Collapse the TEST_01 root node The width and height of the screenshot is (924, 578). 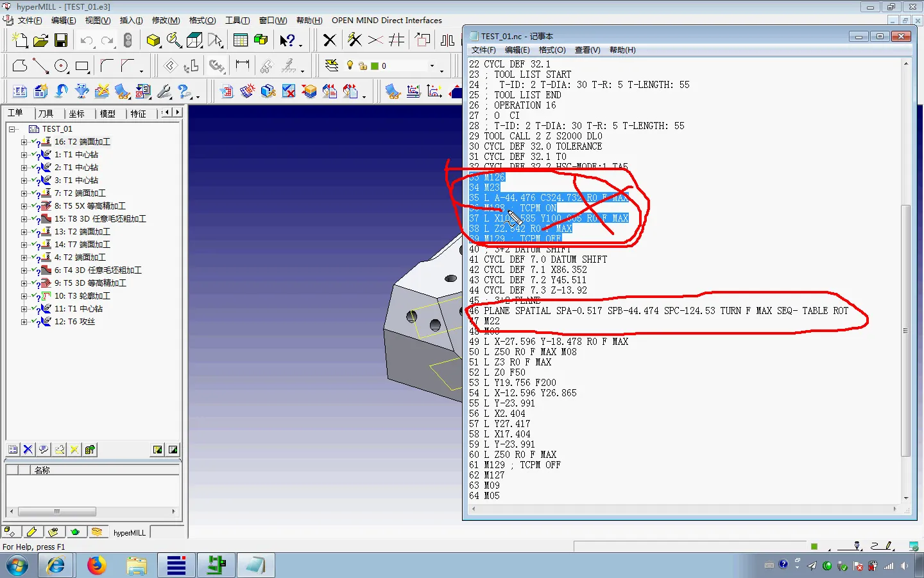[x=12, y=129]
